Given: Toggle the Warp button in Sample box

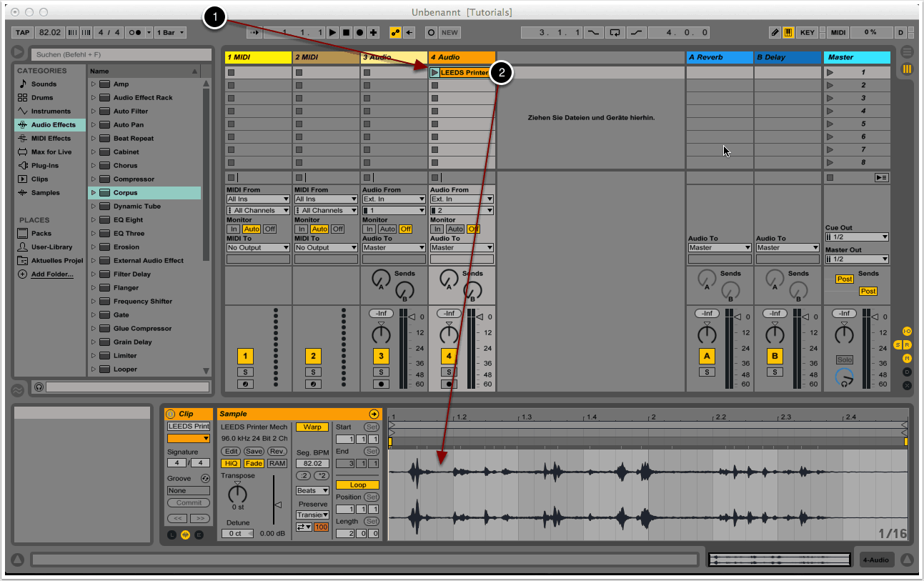Looking at the screenshot, I should click(x=312, y=427).
